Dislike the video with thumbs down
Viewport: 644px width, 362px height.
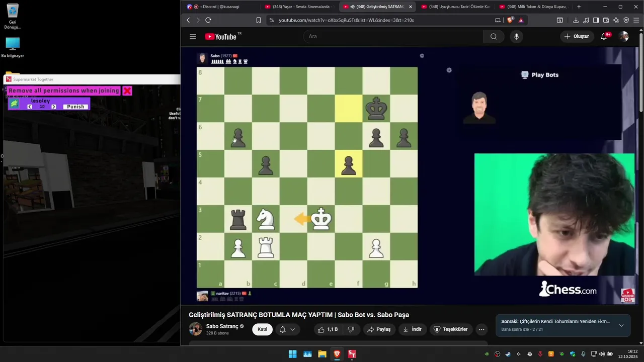pos(351,329)
